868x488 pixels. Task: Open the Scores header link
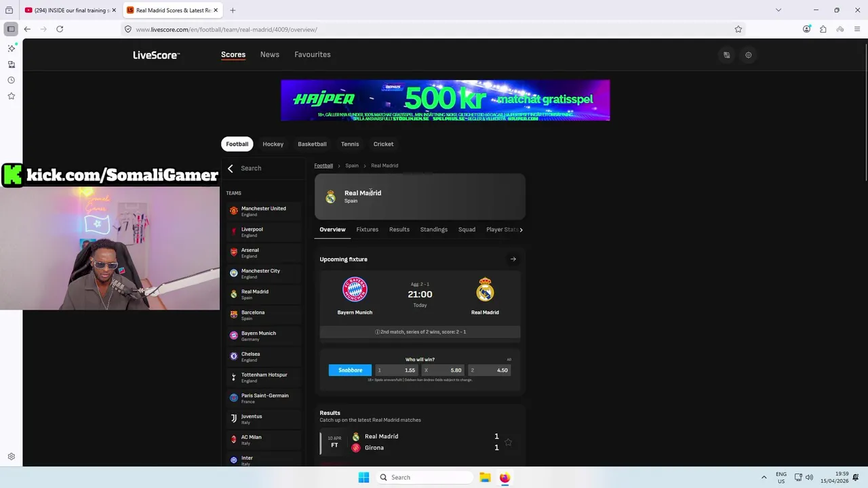point(233,55)
